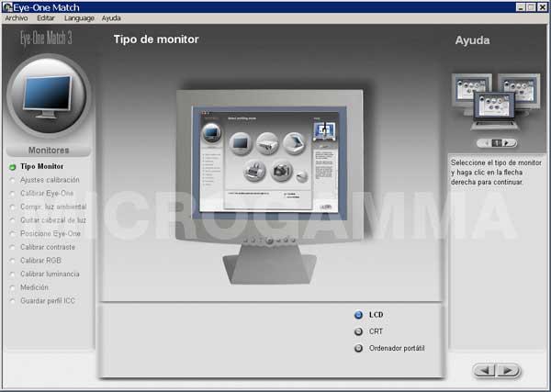Maximize the Eye-One Match window
Viewport: 551px width, 392px height.
pyautogui.click(x=531, y=7)
